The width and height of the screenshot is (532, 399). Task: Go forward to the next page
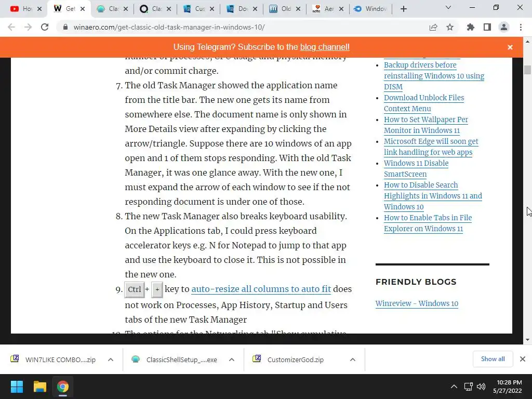click(28, 27)
